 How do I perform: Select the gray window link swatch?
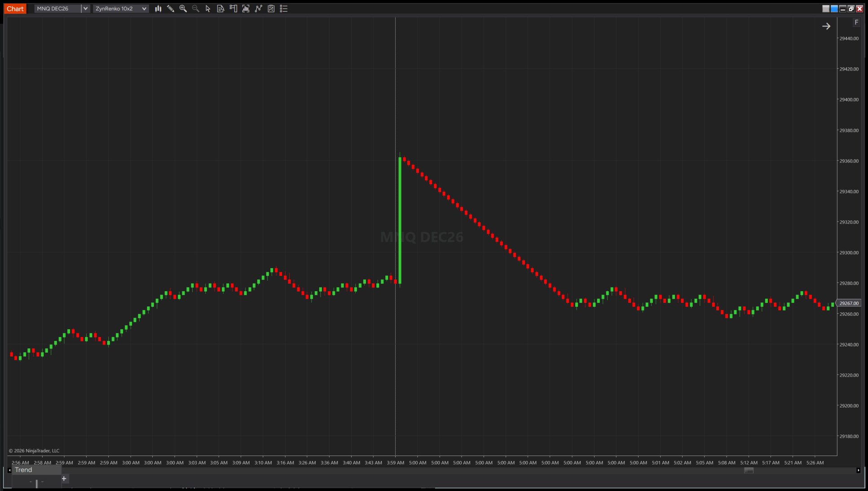[826, 9]
